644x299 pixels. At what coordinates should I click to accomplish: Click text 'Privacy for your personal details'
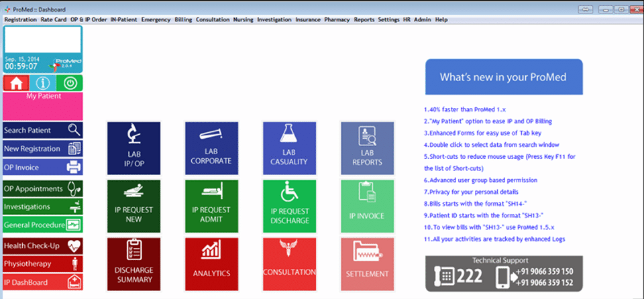pos(471,192)
